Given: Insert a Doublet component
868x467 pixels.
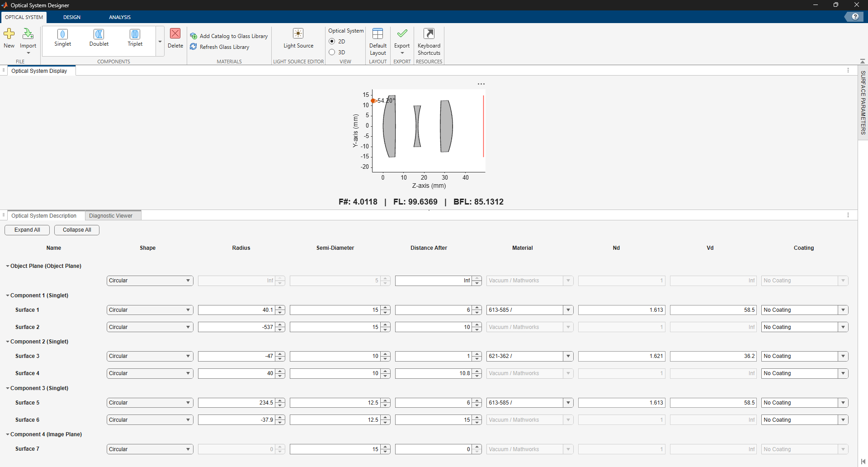Looking at the screenshot, I should pos(99,38).
